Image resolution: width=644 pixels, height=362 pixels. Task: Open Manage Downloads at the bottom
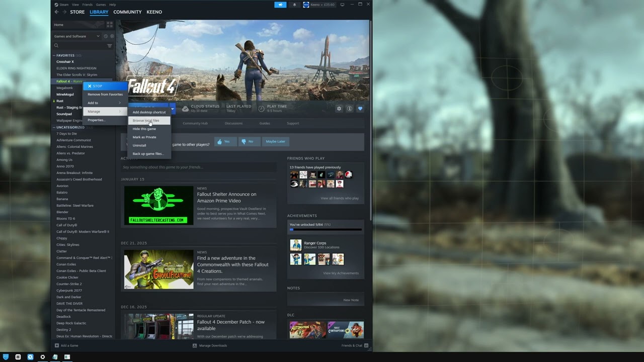point(210,345)
